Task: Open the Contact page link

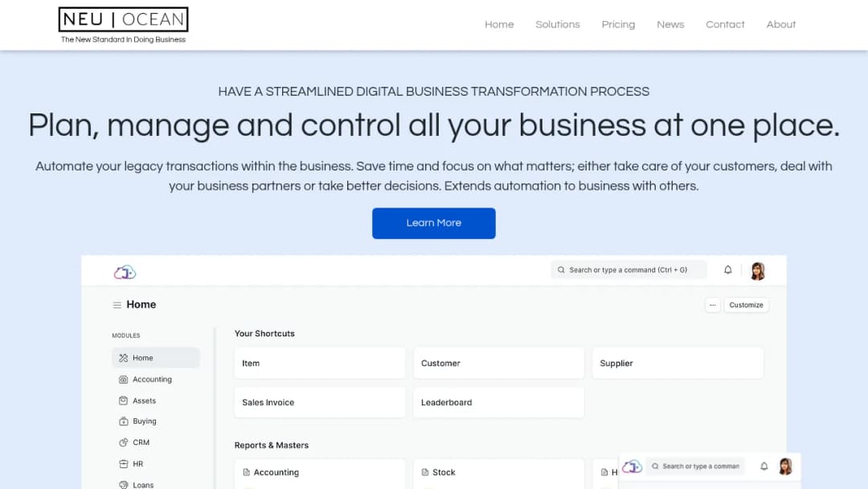Action: pyautogui.click(x=725, y=24)
